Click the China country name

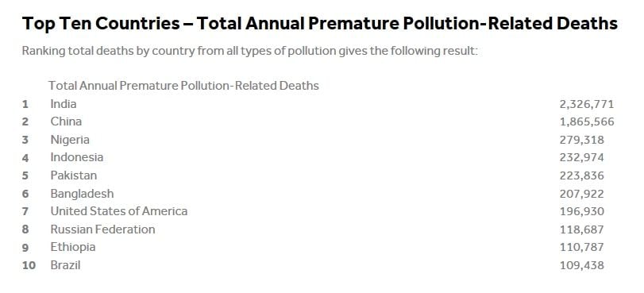[66, 121]
